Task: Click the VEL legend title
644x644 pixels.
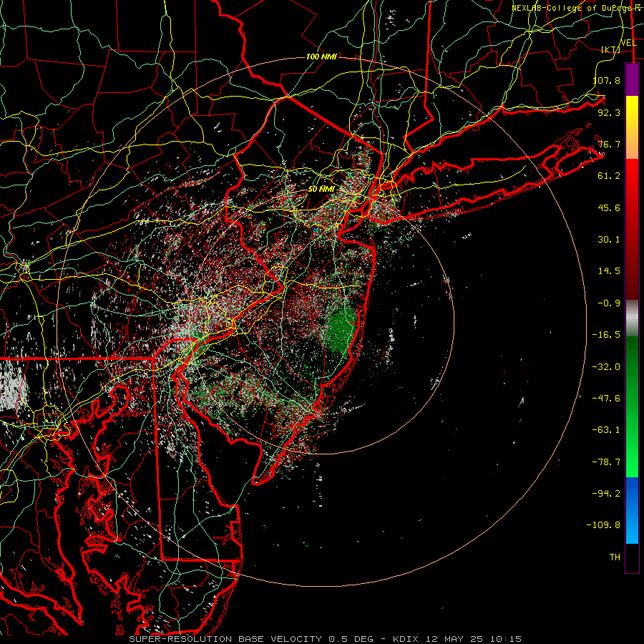Action: pyautogui.click(x=628, y=43)
